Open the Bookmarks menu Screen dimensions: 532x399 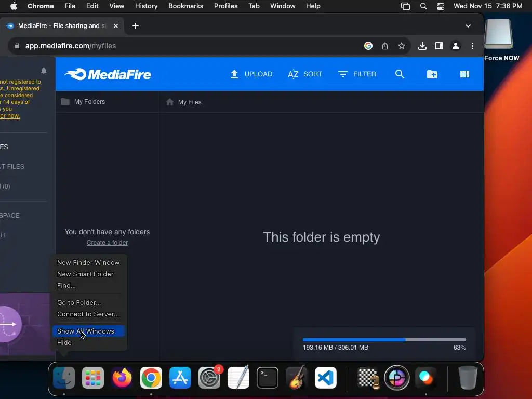pyautogui.click(x=185, y=6)
